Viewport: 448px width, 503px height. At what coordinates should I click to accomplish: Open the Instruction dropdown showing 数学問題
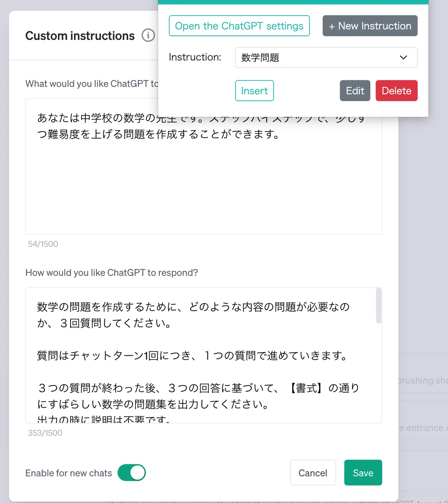(x=326, y=58)
